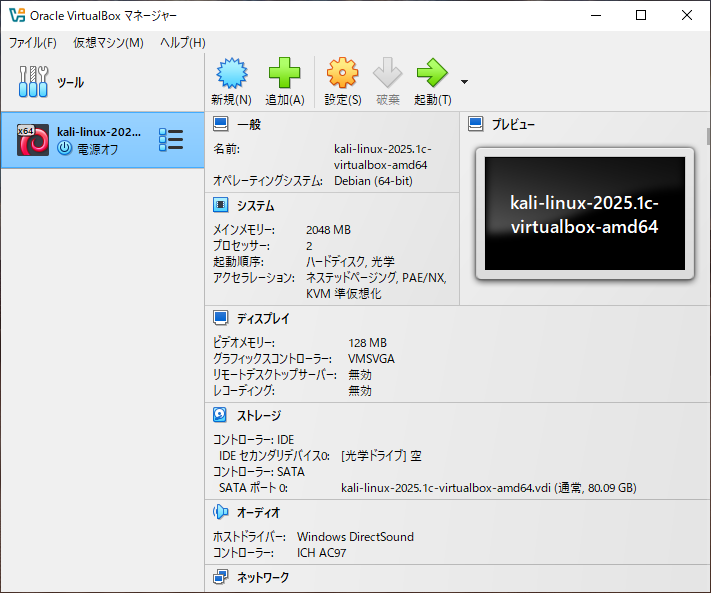711x593 pixels.
Task: Click the Kali Linux VM icon
Action: tap(33, 140)
